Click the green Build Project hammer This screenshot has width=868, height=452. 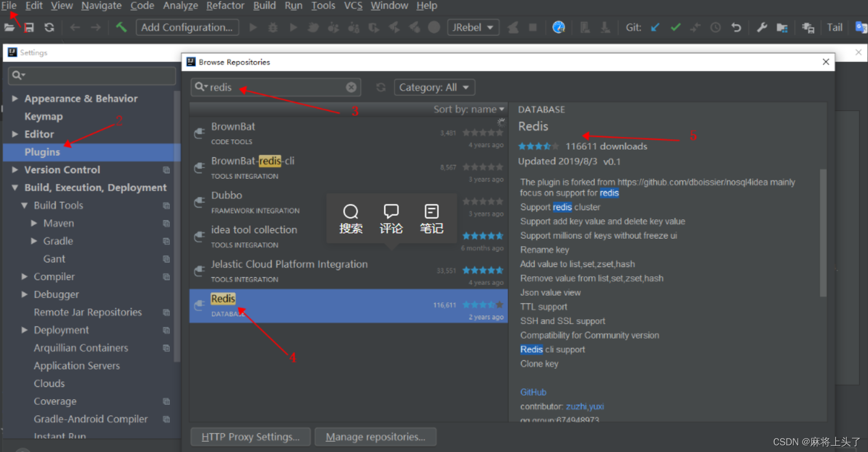click(x=121, y=27)
